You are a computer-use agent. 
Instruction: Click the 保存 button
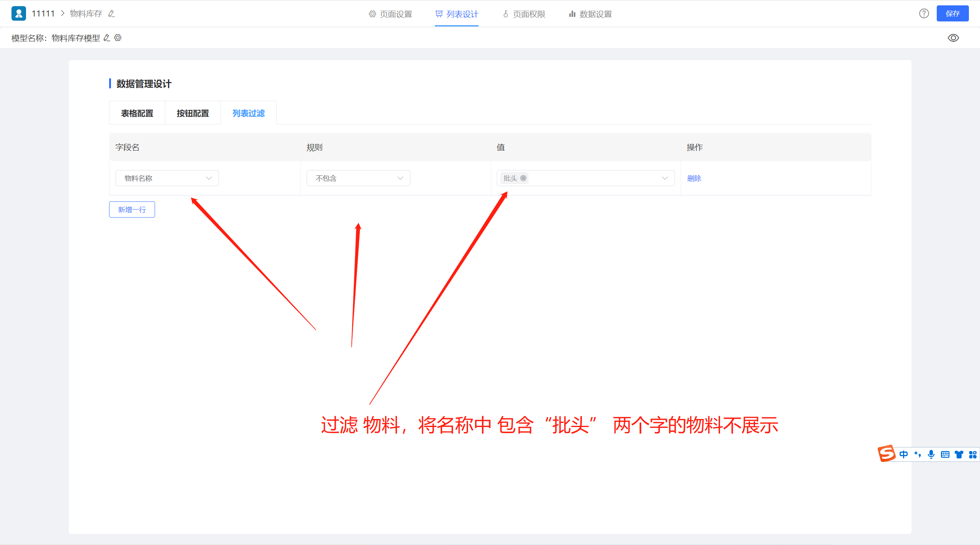[952, 13]
